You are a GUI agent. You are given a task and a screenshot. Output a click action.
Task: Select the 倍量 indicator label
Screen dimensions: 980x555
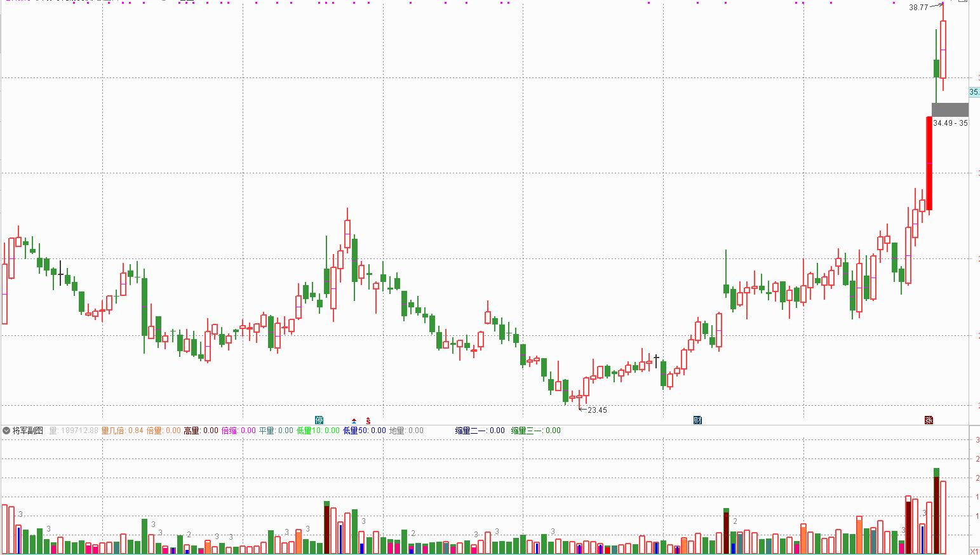(154, 431)
